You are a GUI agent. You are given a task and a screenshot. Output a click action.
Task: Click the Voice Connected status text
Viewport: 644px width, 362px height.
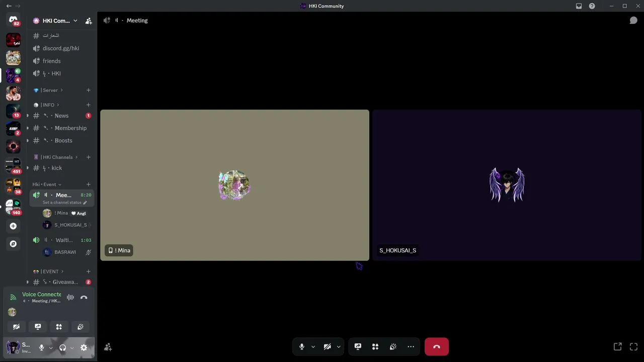(x=42, y=294)
